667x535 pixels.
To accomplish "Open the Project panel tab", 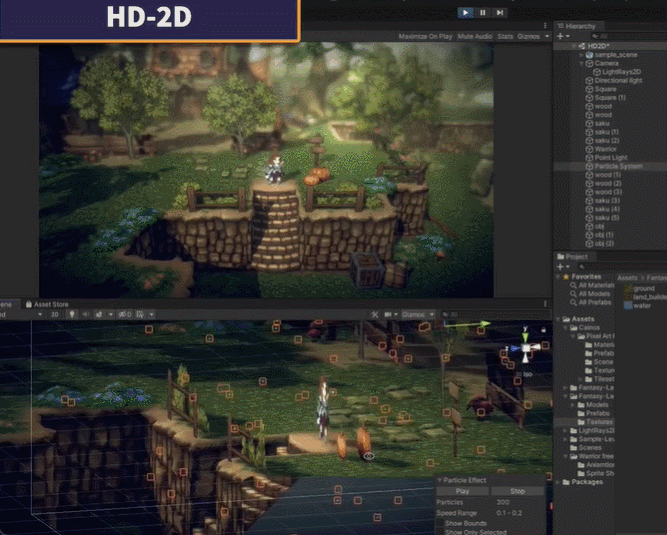I will pyautogui.click(x=574, y=255).
